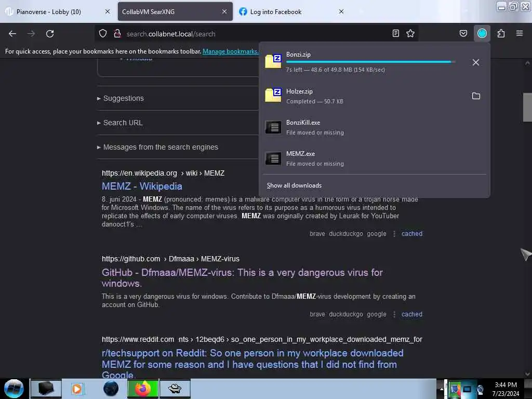Click the Bonzi.zip download progress bar
The height and width of the screenshot is (399, 532).
(370, 62)
